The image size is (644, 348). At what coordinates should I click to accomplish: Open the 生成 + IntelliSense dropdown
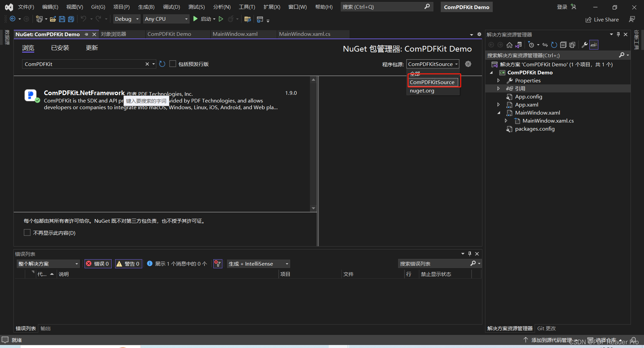click(258, 264)
